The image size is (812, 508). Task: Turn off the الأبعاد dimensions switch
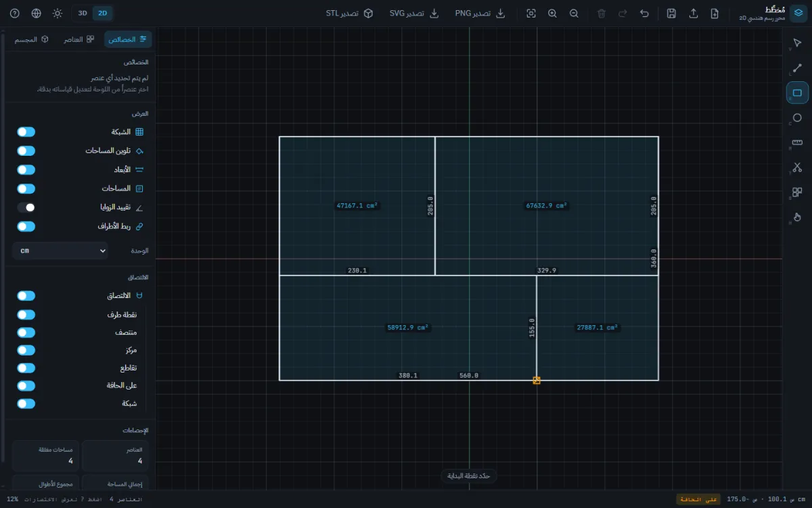(x=26, y=170)
